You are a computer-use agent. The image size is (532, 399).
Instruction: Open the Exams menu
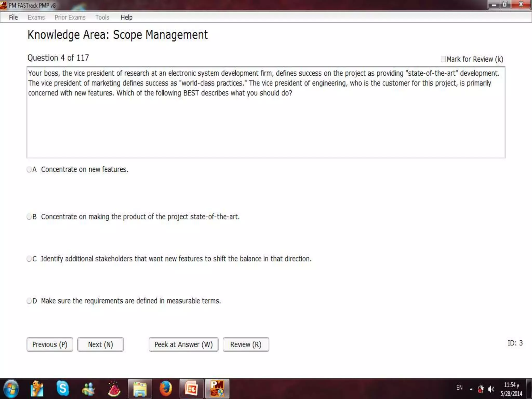pyautogui.click(x=36, y=17)
